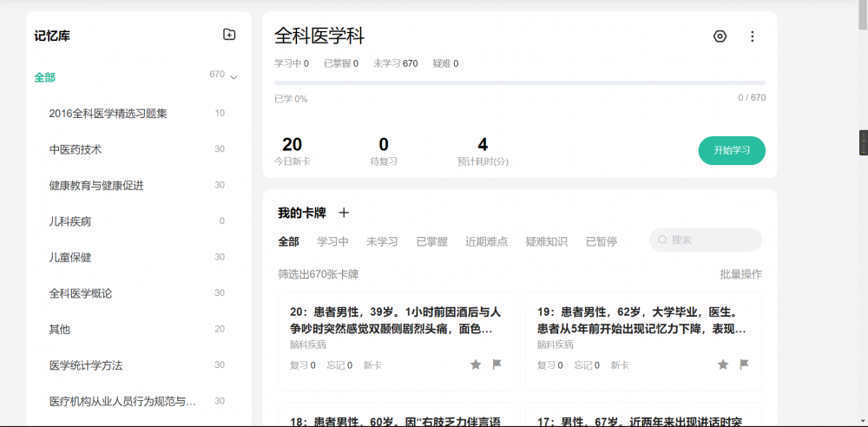Open card 20 about sudden bilateral temporal headache

[396, 341]
